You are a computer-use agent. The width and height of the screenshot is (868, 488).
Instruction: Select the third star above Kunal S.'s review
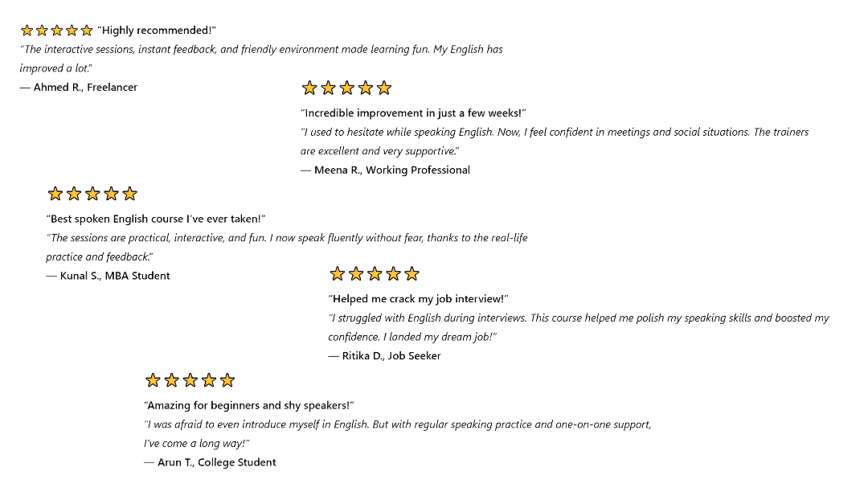click(x=92, y=193)
